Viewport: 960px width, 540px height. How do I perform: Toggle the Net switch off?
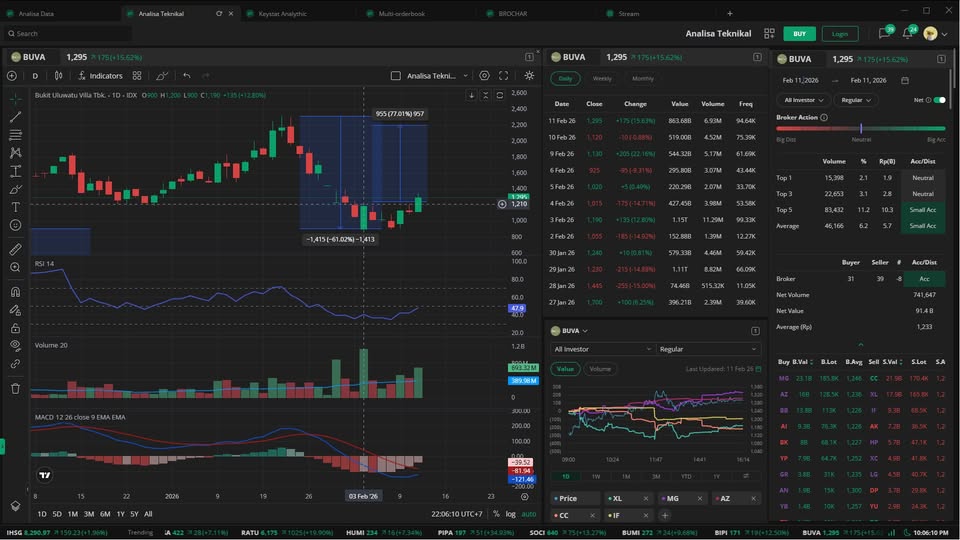[x=939, y=100]
